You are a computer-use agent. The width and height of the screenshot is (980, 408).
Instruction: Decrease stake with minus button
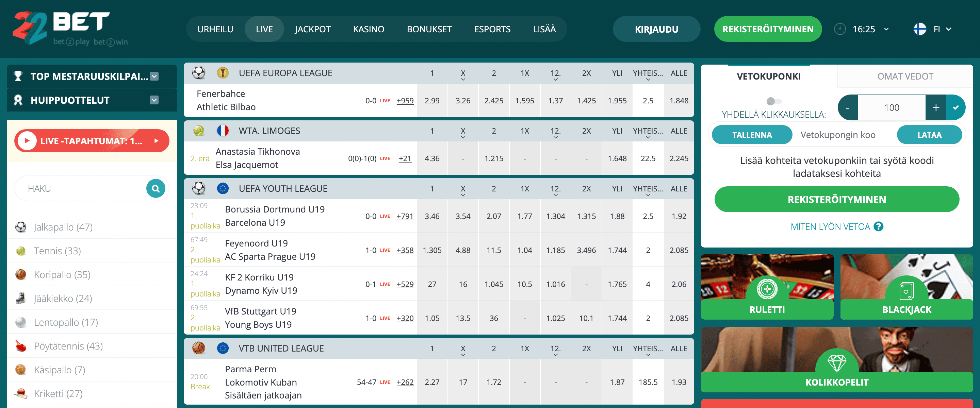[x=848, y=107]
